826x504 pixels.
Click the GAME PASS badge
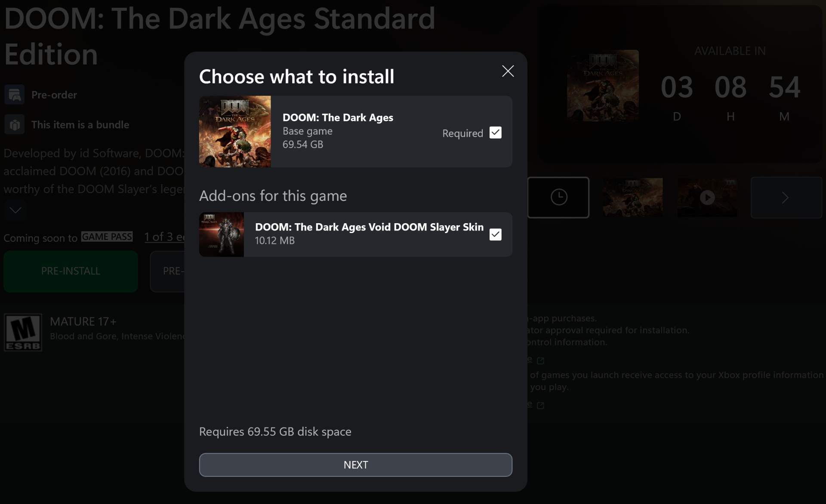107,237
